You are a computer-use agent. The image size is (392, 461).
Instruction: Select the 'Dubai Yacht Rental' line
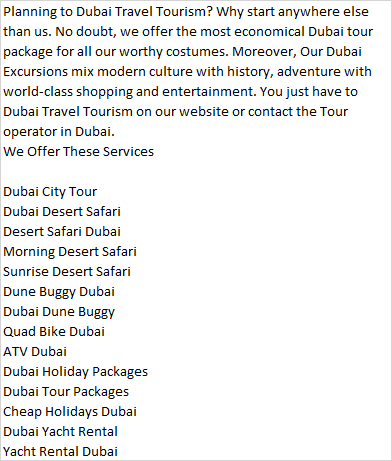60,432
